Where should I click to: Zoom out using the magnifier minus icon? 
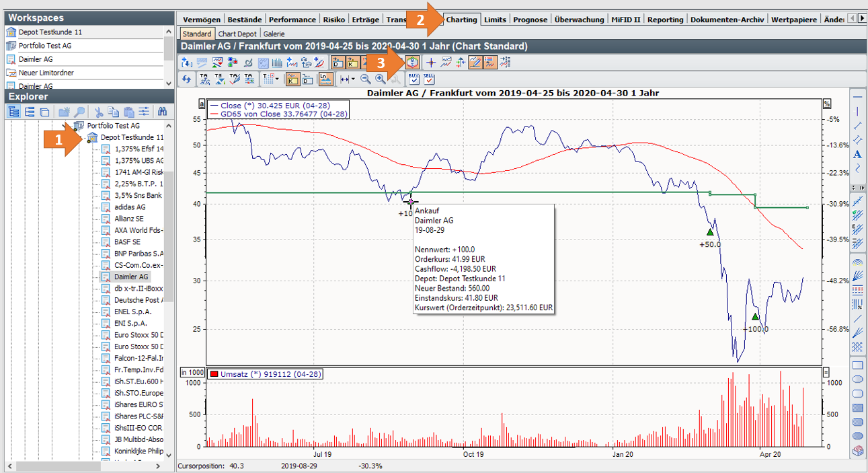pyautogui.click(x=365, y=79)
